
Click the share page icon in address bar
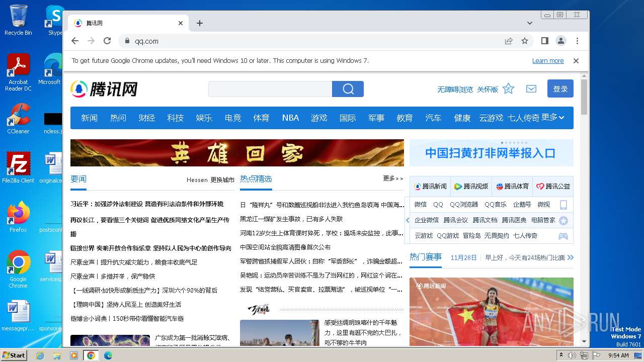click(509, 41)
